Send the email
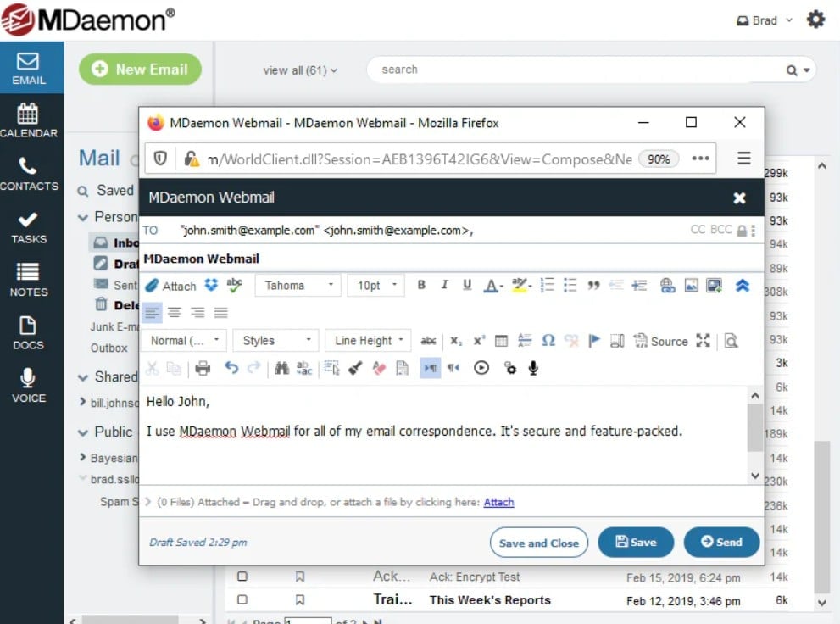 click(721, 542)
